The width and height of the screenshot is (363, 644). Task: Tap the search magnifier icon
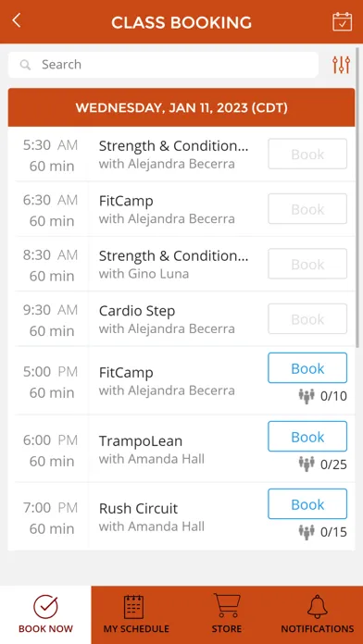pyautogui.click(x=26, y=65)
